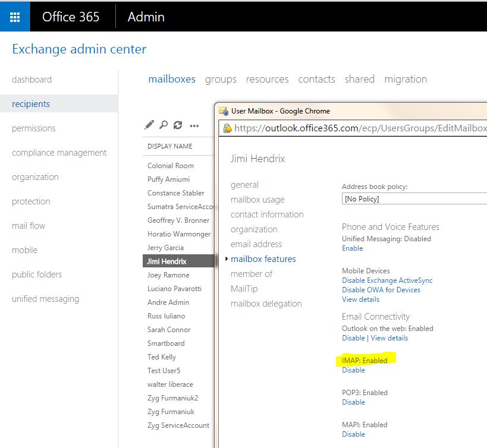
Task: Click Disable Exchange ActiveSync link
Action: pos(387,280)
